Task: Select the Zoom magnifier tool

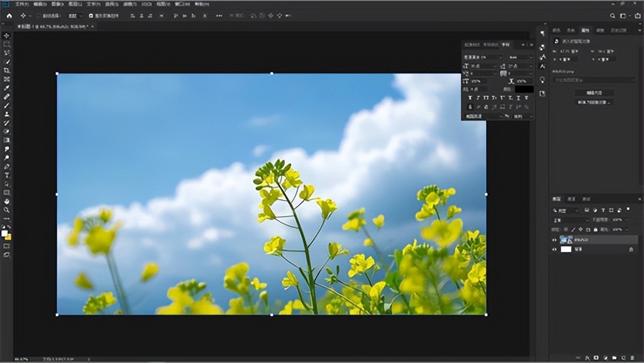Action: tap(7, 210)
